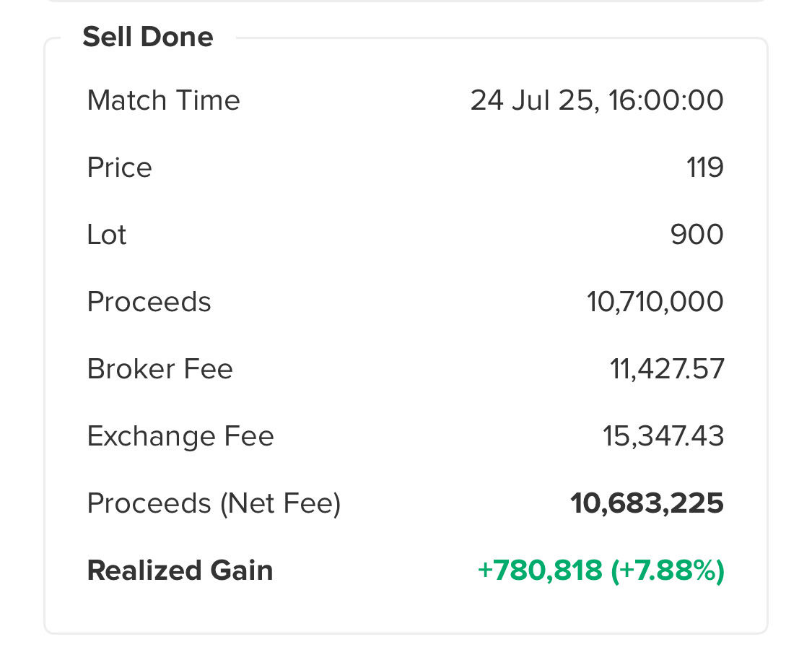Tap the Lot label
The image size is (812, 660).
pos(107,235)
